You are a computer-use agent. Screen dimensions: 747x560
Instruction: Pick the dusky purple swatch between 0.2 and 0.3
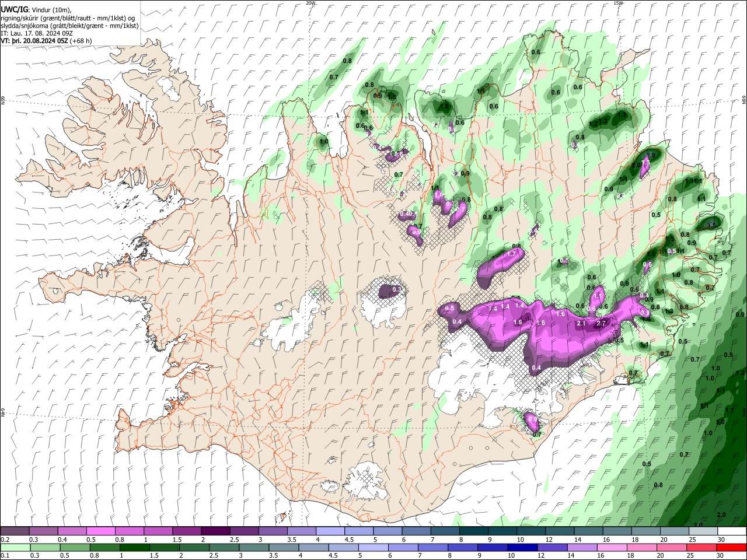[15, 531]
